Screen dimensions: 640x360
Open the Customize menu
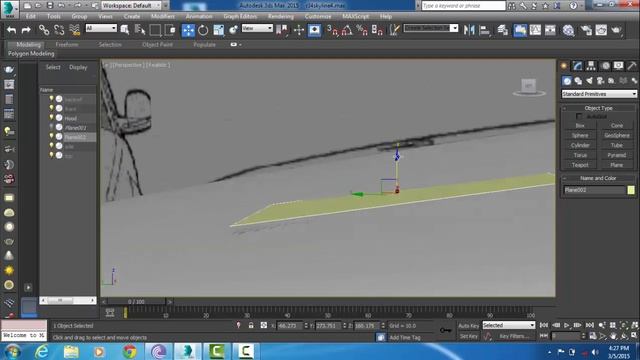(x=318, y=16)
